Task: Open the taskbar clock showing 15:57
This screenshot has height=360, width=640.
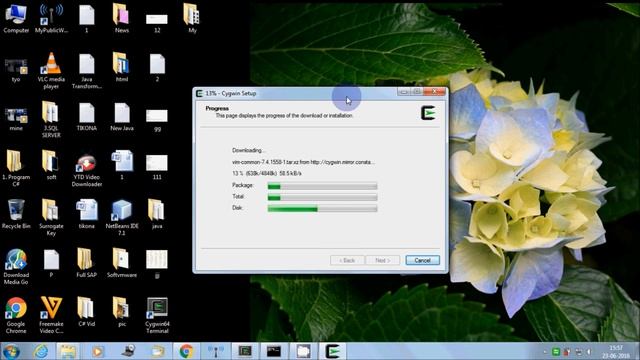Action: pyautogui.click(x=616, y=351)
